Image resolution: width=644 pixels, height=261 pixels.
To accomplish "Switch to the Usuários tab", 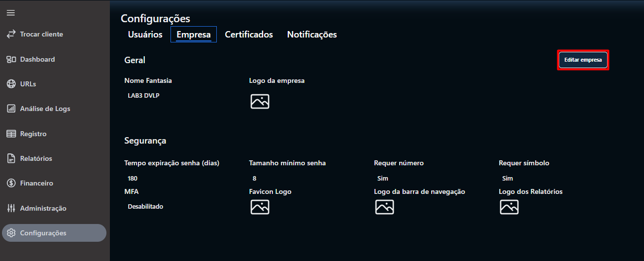I will click(x=145, y=35).
